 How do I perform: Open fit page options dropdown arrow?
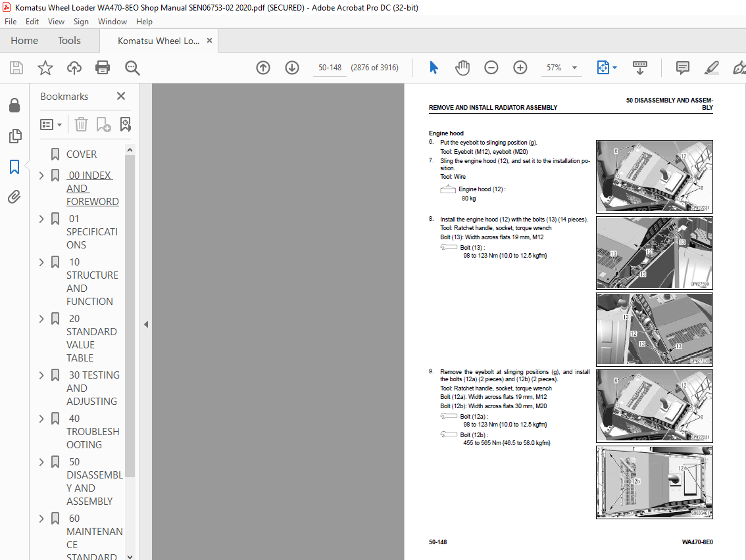pyautogui.click(x=614, y=68)
